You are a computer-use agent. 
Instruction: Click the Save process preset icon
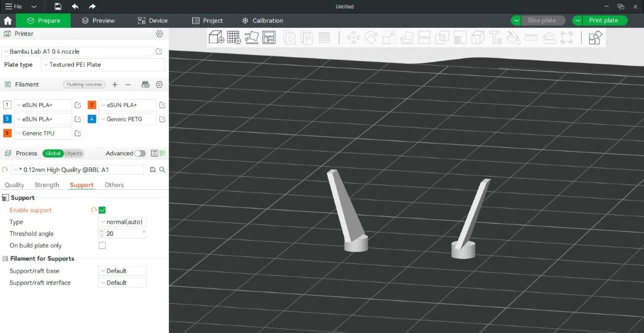coord(153,170)
